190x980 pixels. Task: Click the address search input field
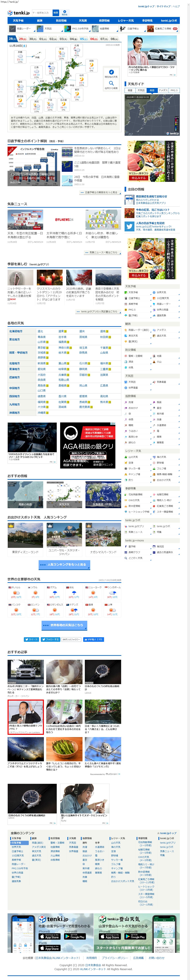42,13
